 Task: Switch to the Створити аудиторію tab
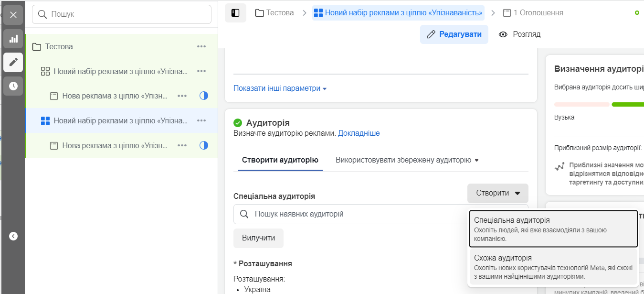pyautogui.click(x=279, y=160)
